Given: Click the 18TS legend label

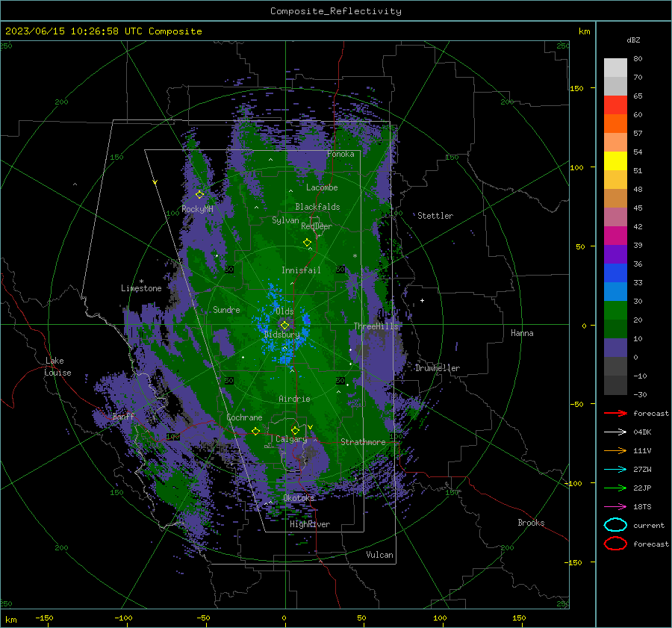Looking at the screenshot, I should [x=642, y=506].
